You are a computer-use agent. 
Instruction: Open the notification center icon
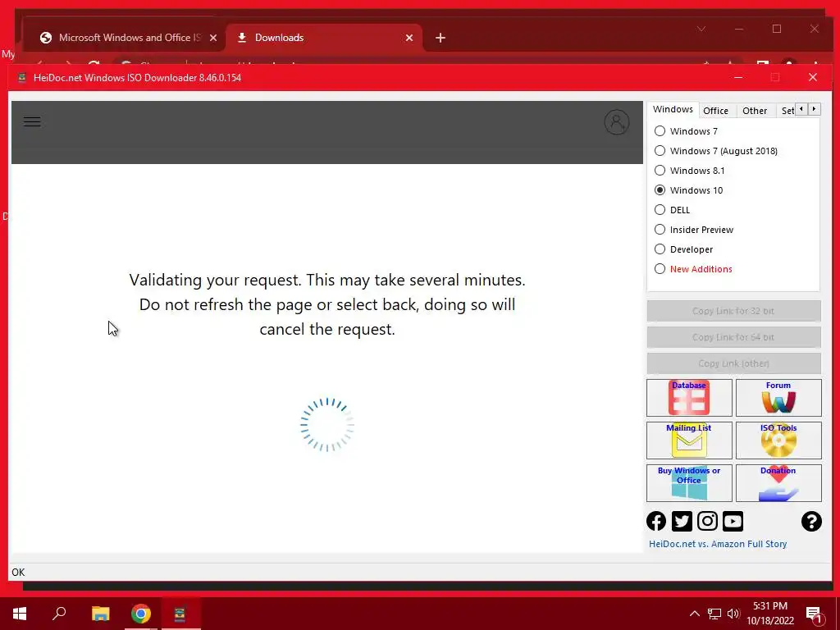click(814, 614)
